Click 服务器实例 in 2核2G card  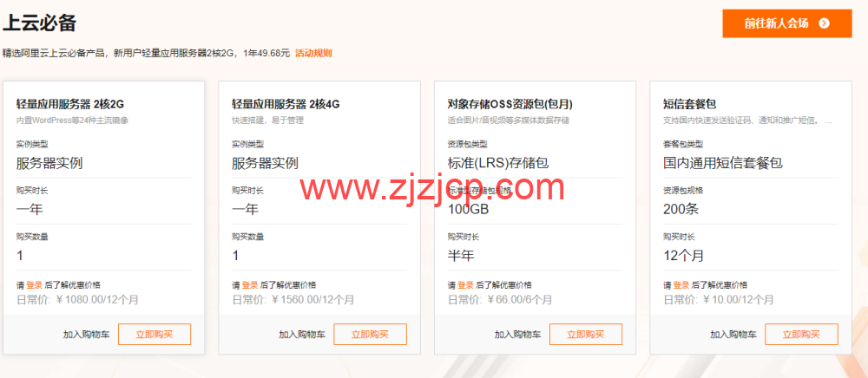(x=49, y=163)
